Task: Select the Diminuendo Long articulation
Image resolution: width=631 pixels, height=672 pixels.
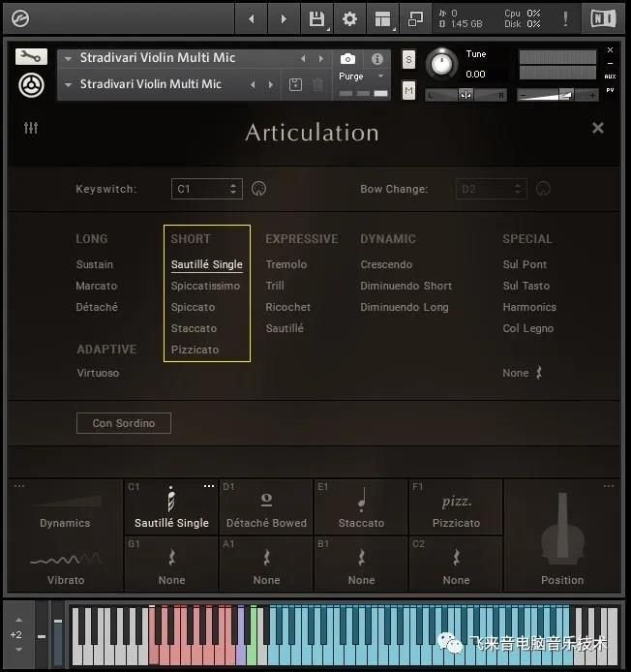Action: coord(405,307)
